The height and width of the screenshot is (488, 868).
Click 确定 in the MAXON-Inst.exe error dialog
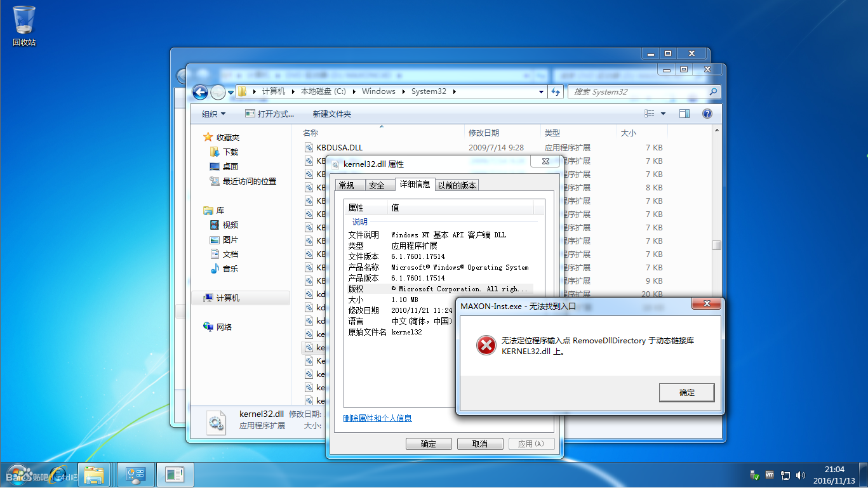(686, 393)
